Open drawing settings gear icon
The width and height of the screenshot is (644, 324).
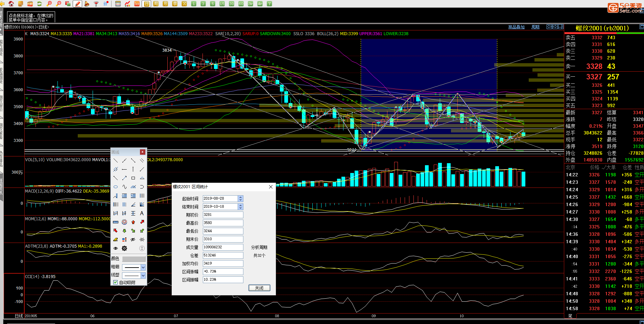(x=124, y=248)
